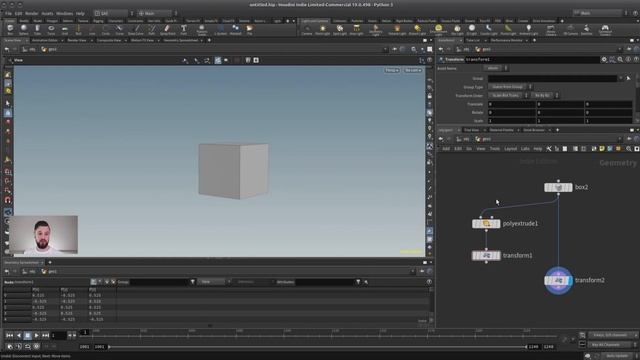Switch to the Render View tab

click(77, 40)
